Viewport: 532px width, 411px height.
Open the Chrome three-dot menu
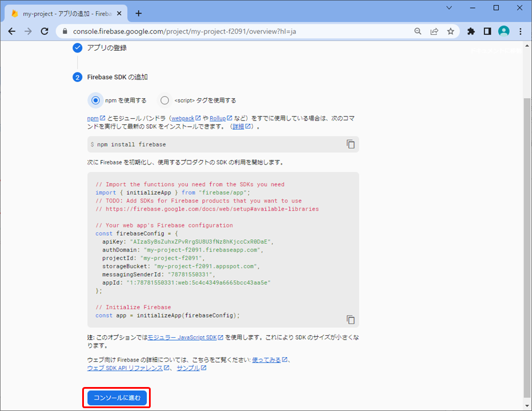[521, 31]
